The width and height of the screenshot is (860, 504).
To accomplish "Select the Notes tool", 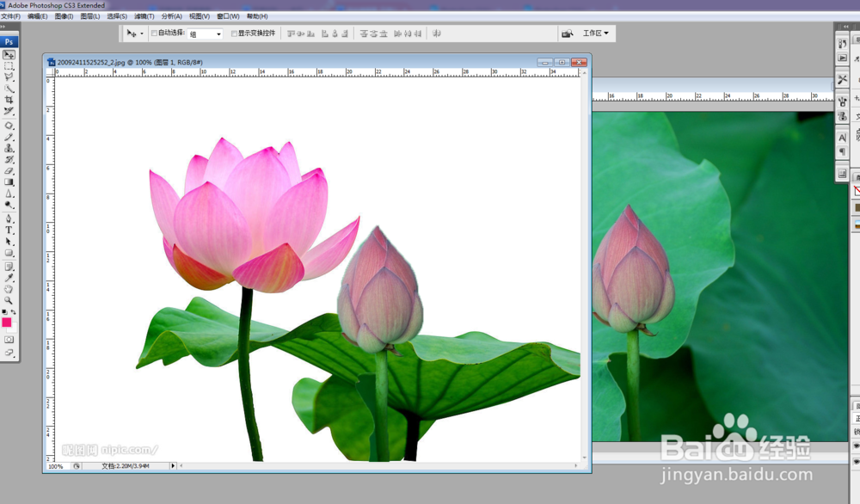I will point(9,267).
